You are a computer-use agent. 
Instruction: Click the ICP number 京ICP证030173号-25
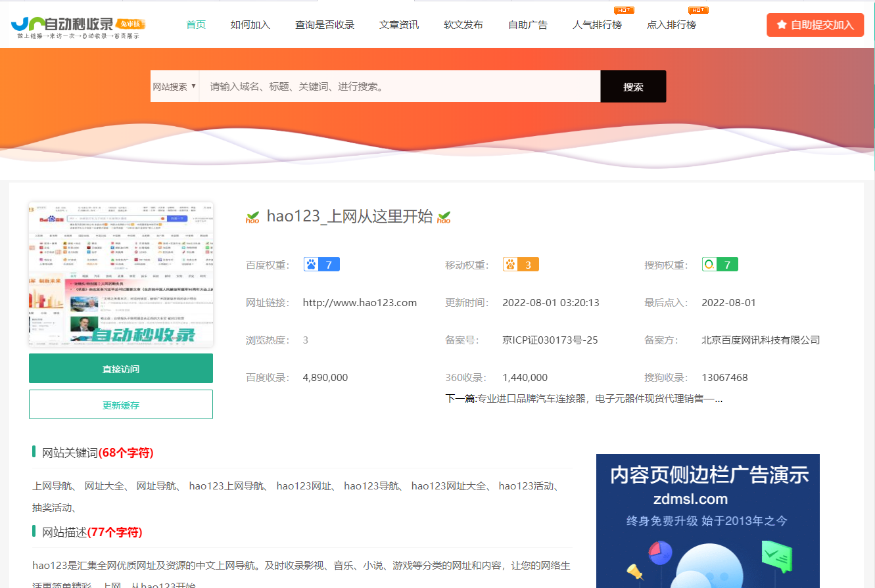tap(550, 340)
